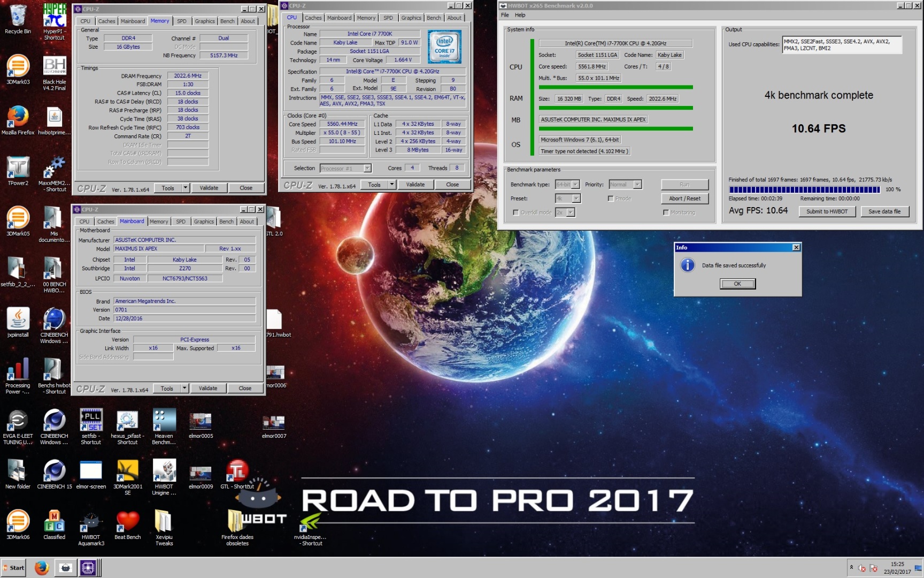Click '10.64 FPS' result text
924x578 pixels.
pos(819,128)
